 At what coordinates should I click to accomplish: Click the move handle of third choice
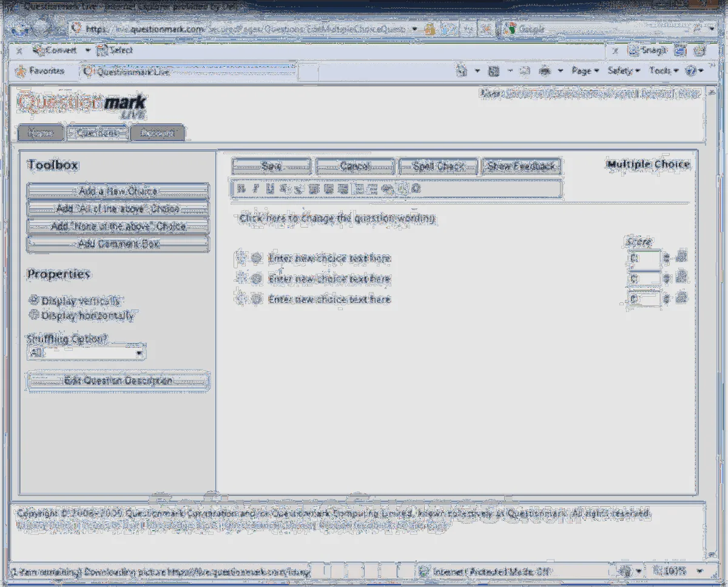click(242, 299)
